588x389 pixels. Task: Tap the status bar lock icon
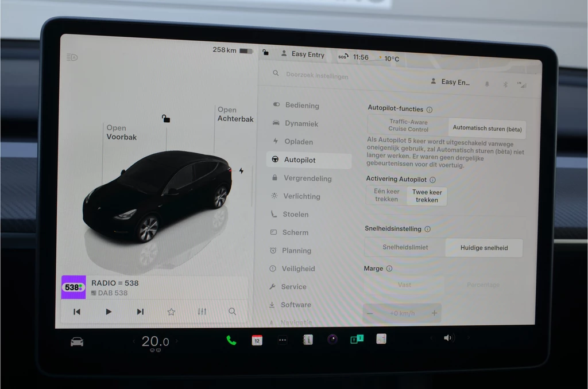pyautogui.click(x=265, y=52)
